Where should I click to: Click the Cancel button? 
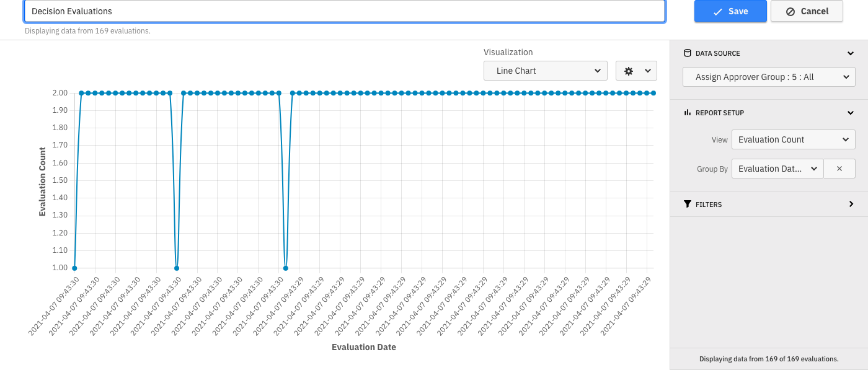(807, 11)
